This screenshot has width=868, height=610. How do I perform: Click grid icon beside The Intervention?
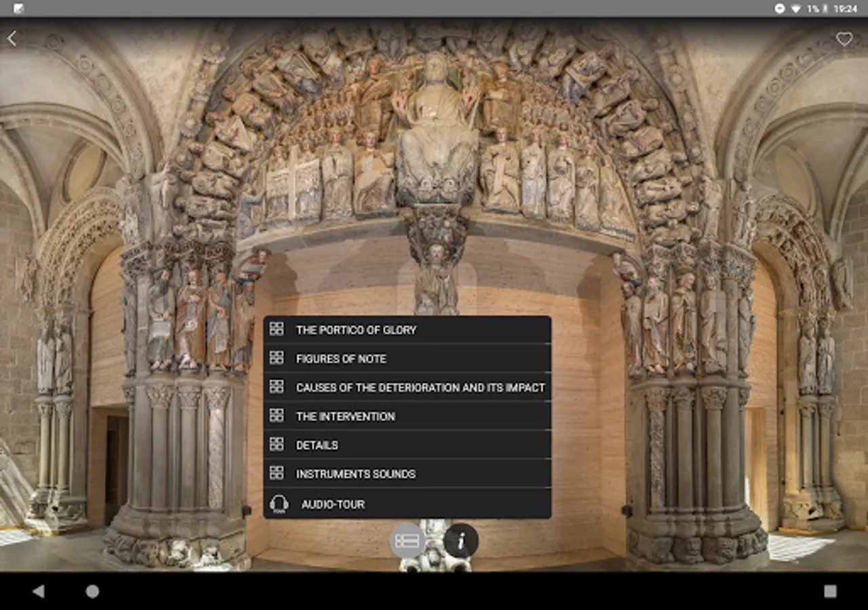point(277,415)
